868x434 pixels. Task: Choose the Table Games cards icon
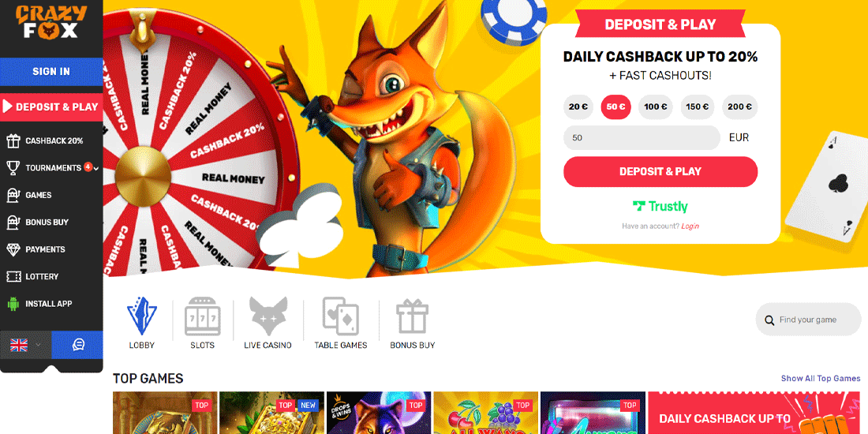tap(340, 316)
